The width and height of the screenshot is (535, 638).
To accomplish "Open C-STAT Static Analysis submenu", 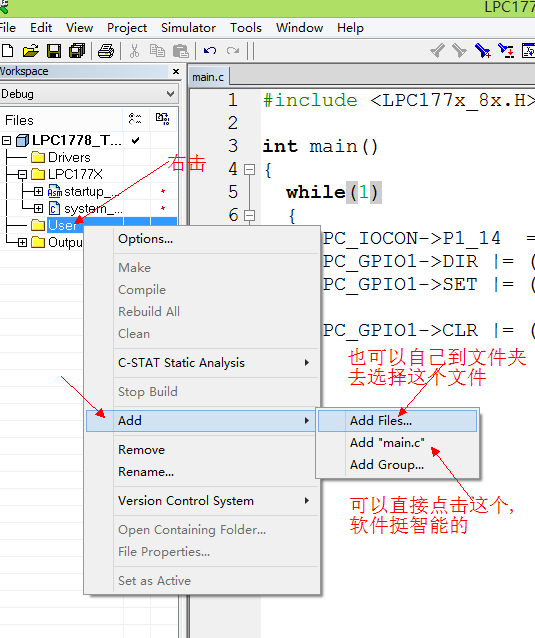I will [x=202, y=363].
